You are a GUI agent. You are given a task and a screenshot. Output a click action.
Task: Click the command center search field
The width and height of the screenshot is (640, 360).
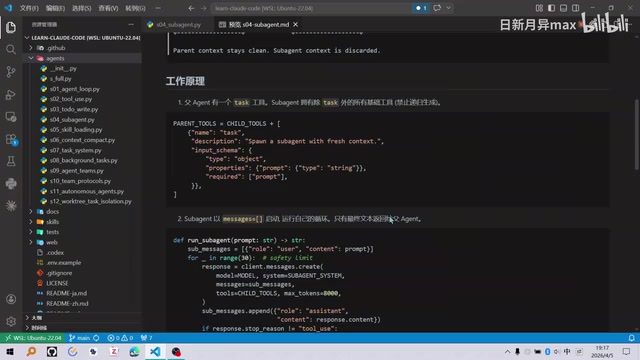(x=312, y=8)
